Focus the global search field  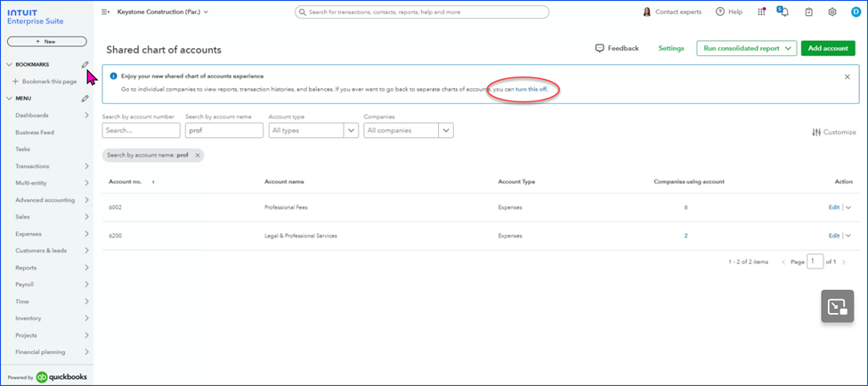tap(422, 12)
